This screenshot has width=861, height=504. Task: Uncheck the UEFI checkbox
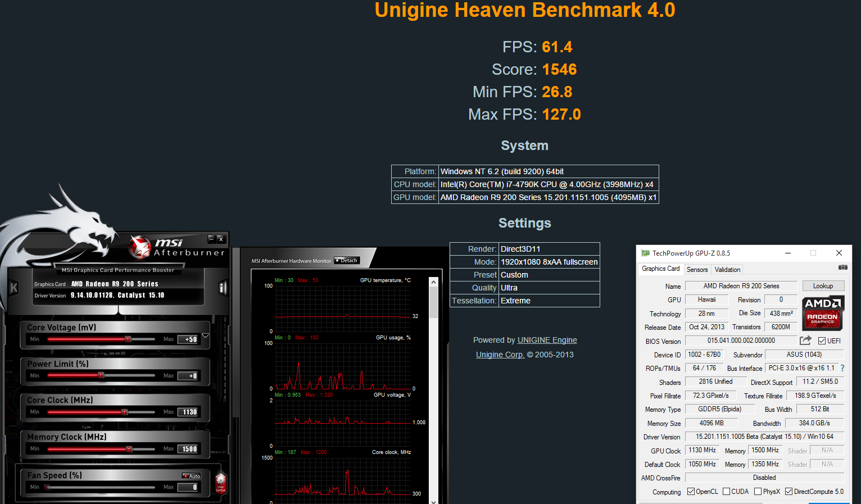822,341
